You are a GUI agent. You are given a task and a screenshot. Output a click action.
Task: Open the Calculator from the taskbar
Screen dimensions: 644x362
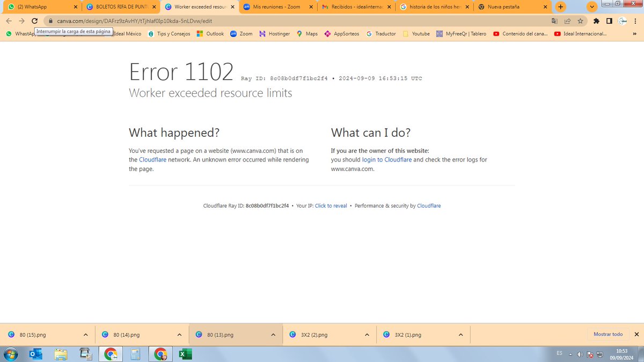(135, 354)
